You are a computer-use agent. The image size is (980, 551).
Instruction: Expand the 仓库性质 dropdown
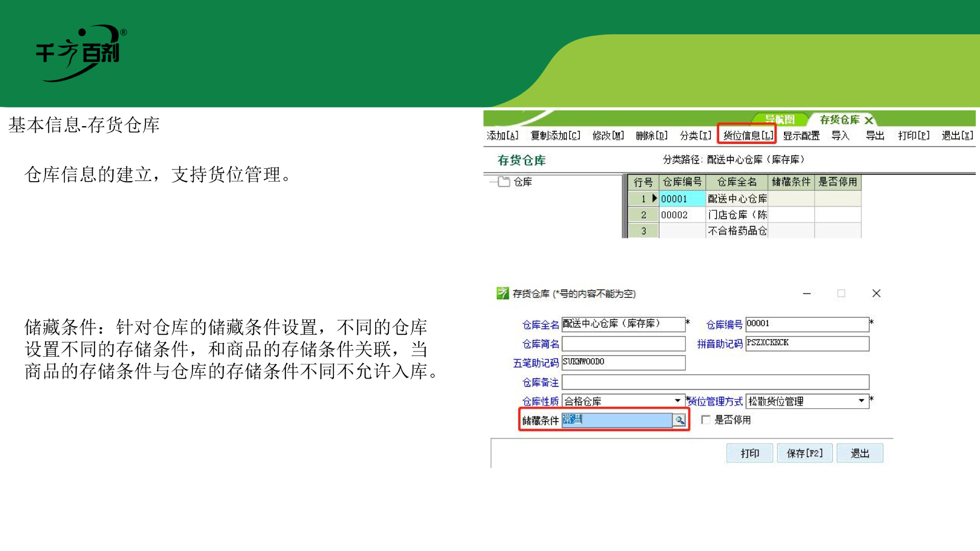point(677,401)
